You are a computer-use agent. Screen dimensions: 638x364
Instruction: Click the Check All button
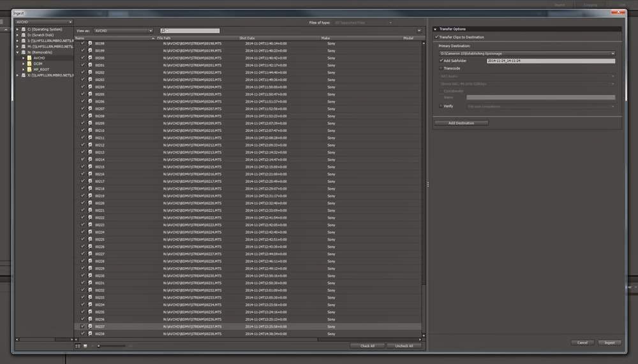coord(367,346)
